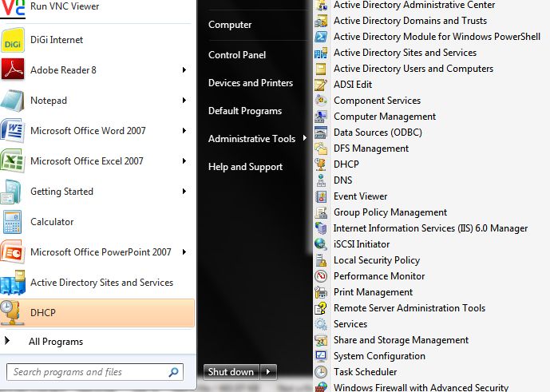This screenshot has width=550, height=392.
Task: Click Active Directory Module for PowerShell icon
Action: [321, 37]
